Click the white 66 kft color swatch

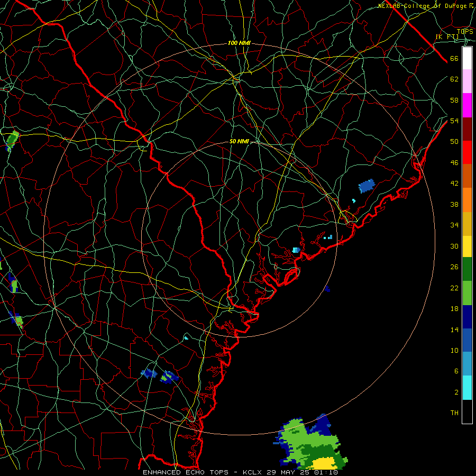click(467, 58)
